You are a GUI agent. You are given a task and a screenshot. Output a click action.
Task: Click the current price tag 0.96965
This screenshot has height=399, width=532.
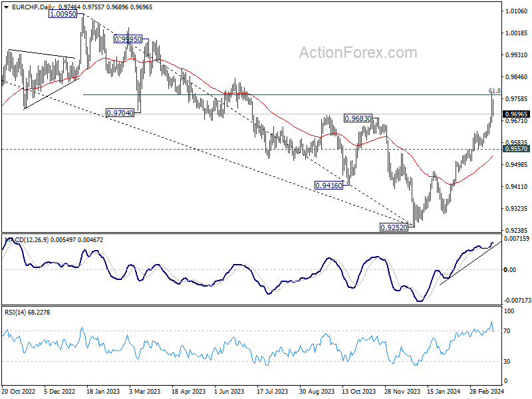(x=517, y=114)
